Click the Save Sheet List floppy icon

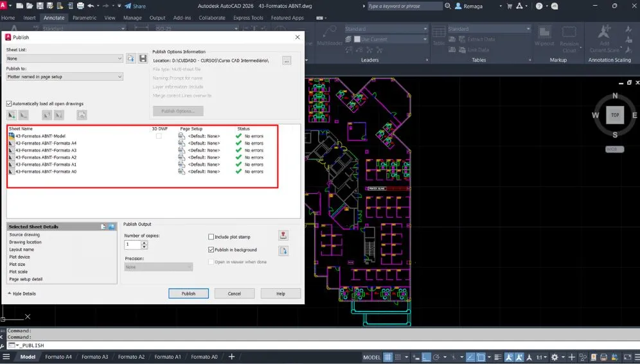(x=143, y=58)
